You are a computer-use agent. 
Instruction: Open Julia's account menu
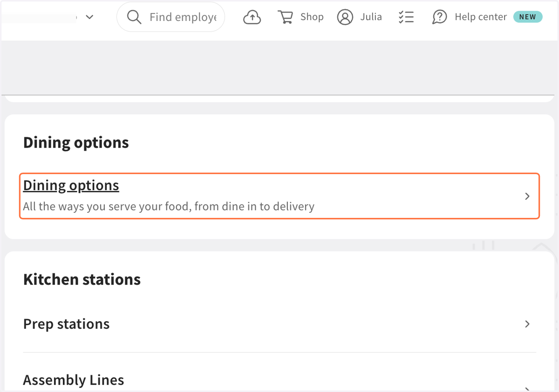371,17
